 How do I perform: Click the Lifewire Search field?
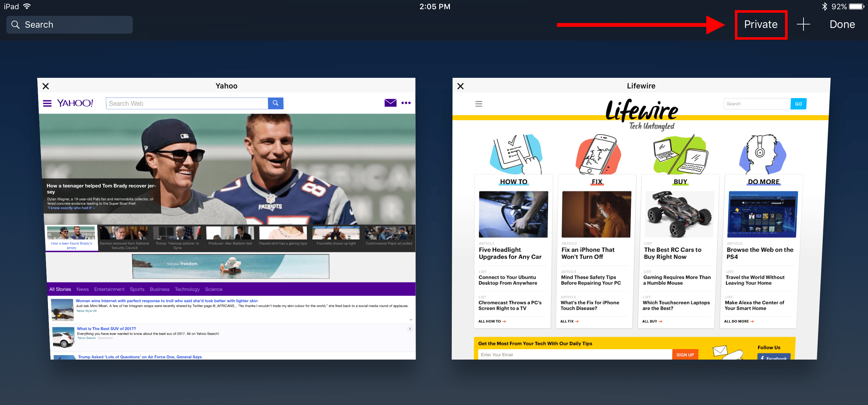(757, 104)
